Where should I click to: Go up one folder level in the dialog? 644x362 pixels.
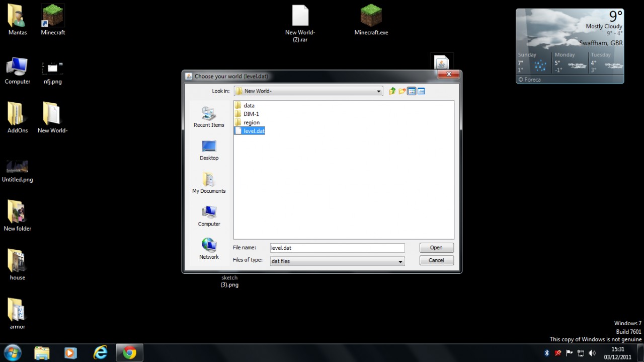point(392,91)
